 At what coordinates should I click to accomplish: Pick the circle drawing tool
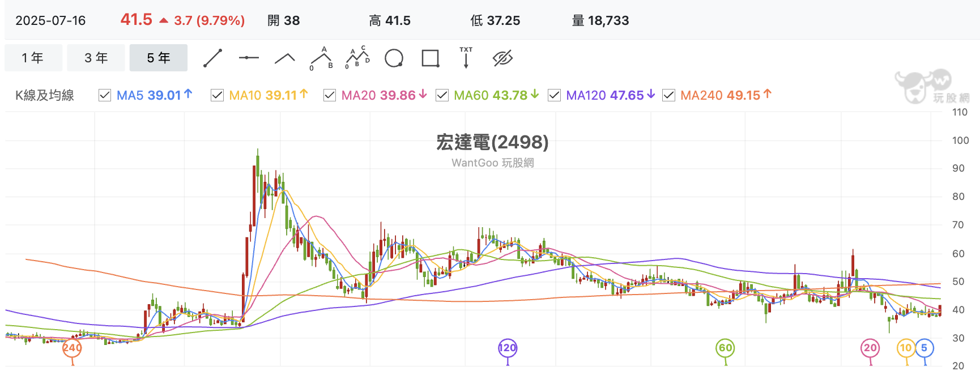click(394, 58)
